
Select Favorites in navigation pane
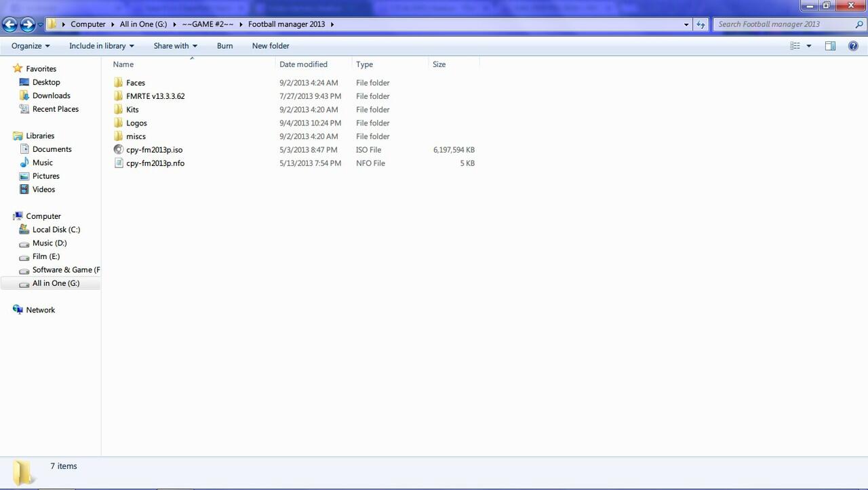point(41,68)
